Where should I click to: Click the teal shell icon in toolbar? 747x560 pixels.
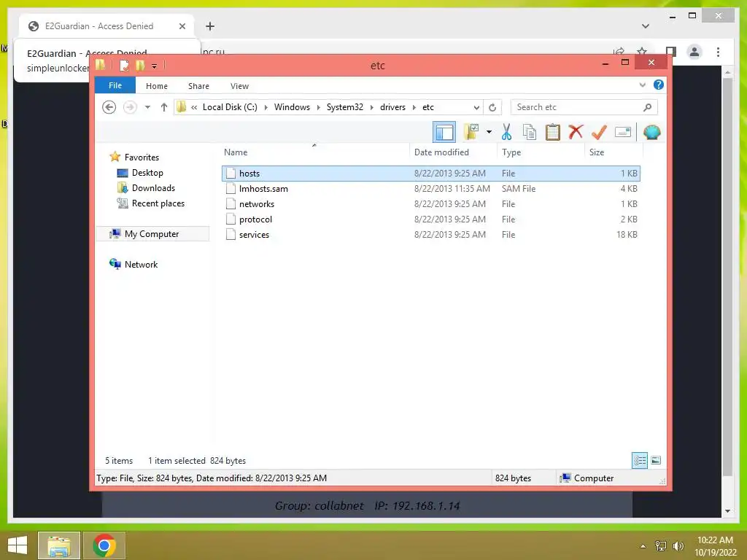(651, 133)
